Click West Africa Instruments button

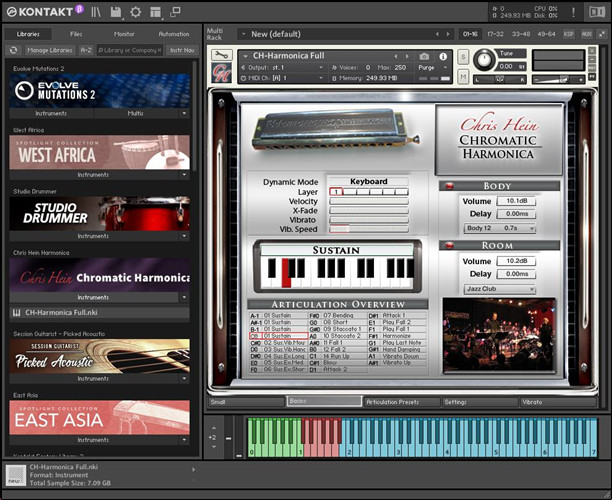93,175
